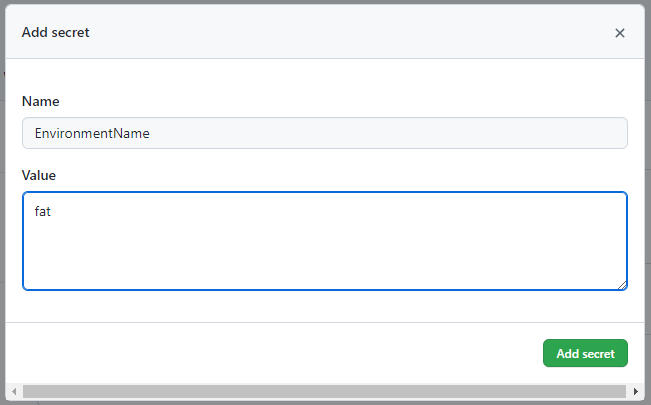Click the Value textarea resize handle

(622, 285)
